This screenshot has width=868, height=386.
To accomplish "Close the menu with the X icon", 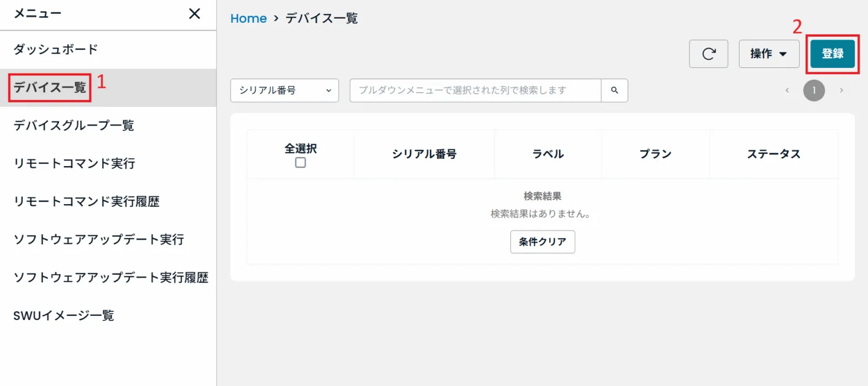I will (194, 14).
